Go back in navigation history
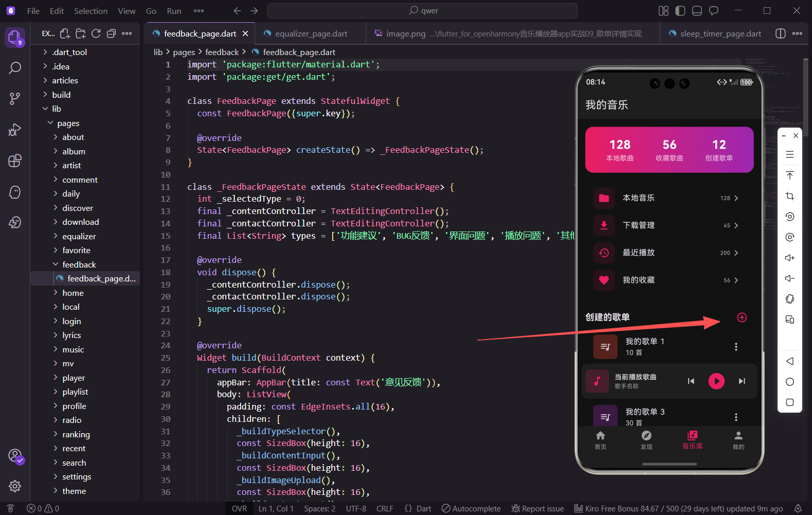The width and height of the screenshot is (812, 515). 237,11
